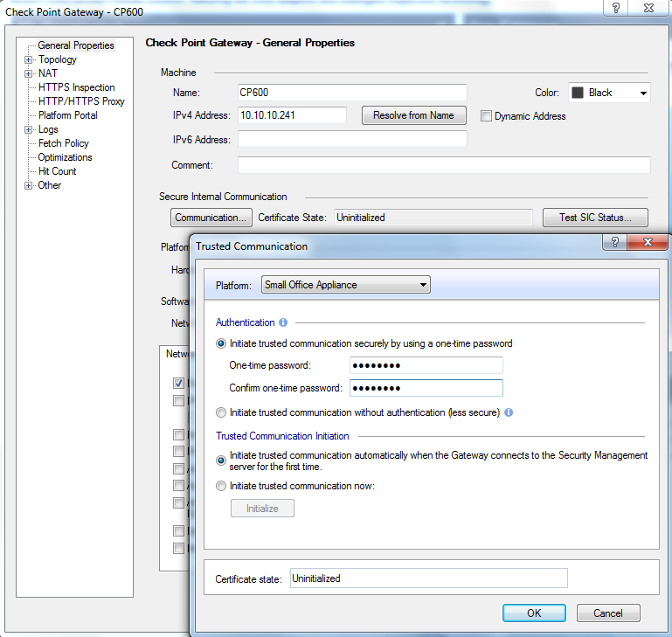
Task: Click the Comment field
Action: (x=444, y=165)
